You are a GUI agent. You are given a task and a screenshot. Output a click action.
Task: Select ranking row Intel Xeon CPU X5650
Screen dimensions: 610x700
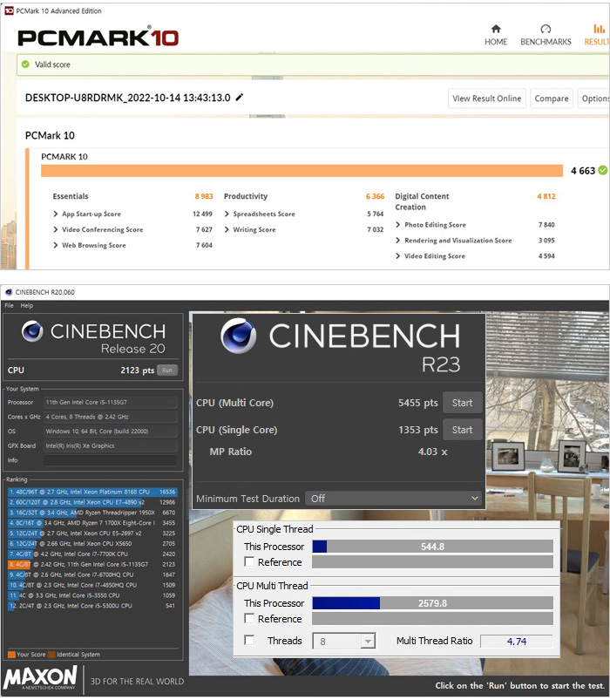[x=92, y=543]
